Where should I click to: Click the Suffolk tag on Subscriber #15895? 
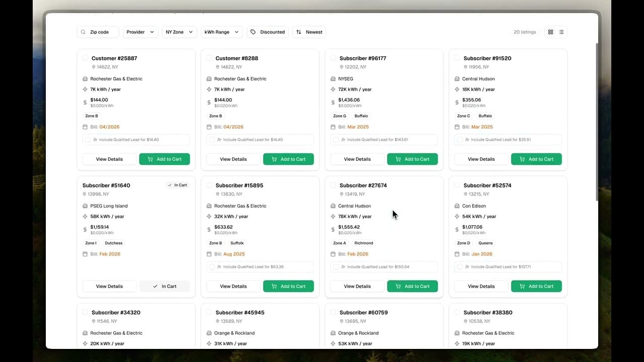237,243
